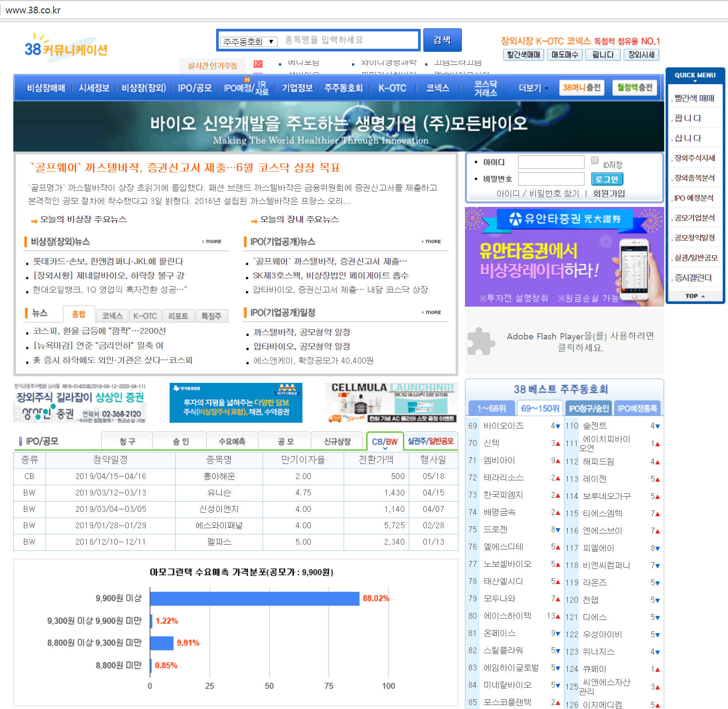The image size is (728, 709).
Task: Open the 기업정보 menu
Action: click(297, 88)
